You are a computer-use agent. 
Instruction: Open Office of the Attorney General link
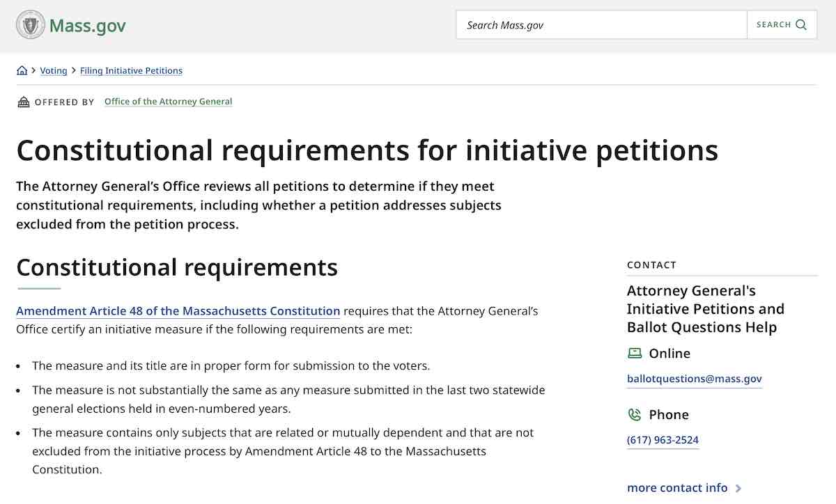click(168, 102)
